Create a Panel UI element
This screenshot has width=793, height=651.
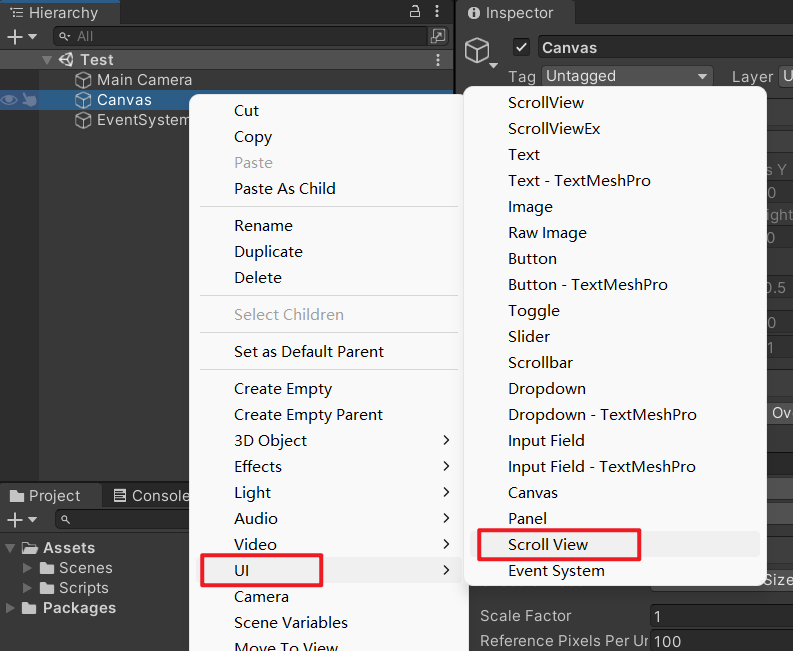527,518
